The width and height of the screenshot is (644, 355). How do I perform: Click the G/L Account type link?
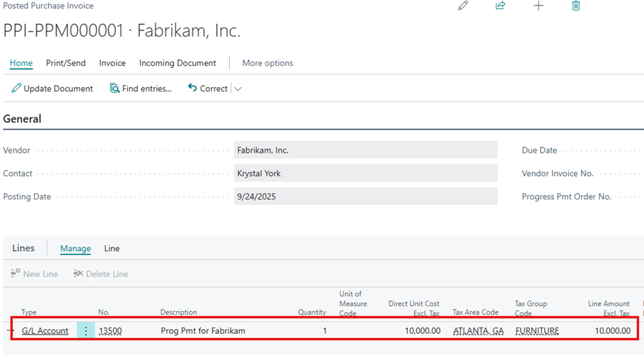(45, 330)
